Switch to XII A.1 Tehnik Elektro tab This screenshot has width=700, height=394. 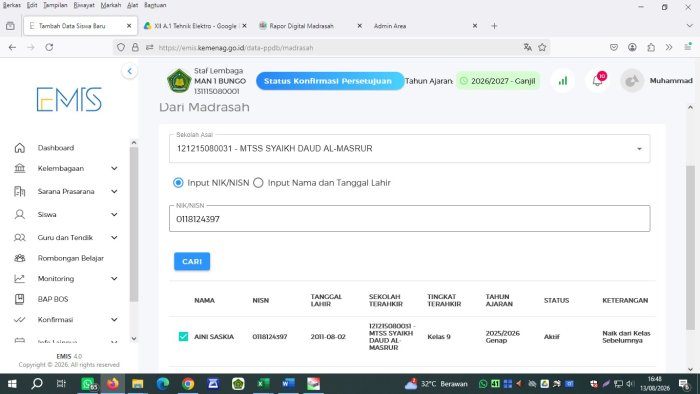click(195, 26)
